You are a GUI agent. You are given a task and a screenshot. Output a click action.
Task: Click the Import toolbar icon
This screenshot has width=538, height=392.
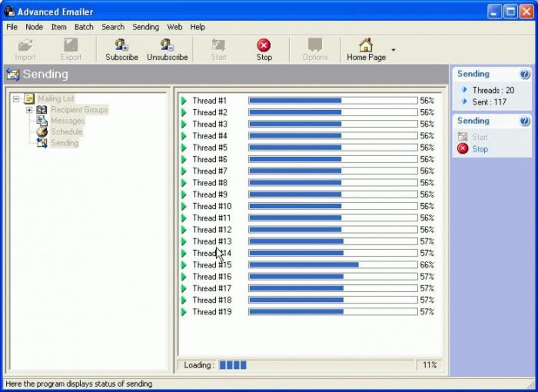pyautogui.click(x=25, y=45)
